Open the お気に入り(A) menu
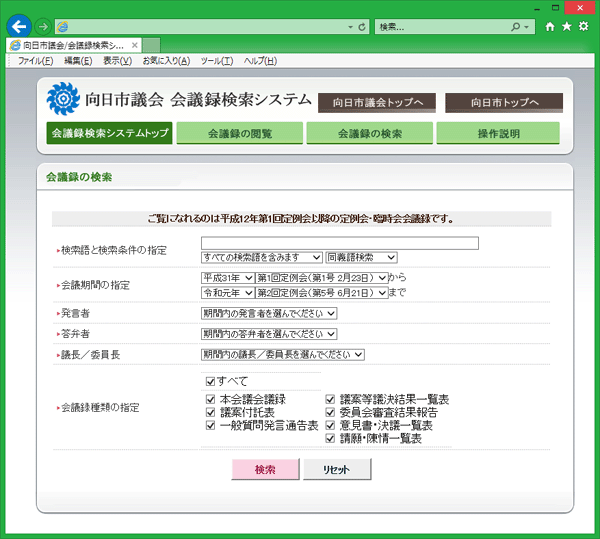 point(166,61)
